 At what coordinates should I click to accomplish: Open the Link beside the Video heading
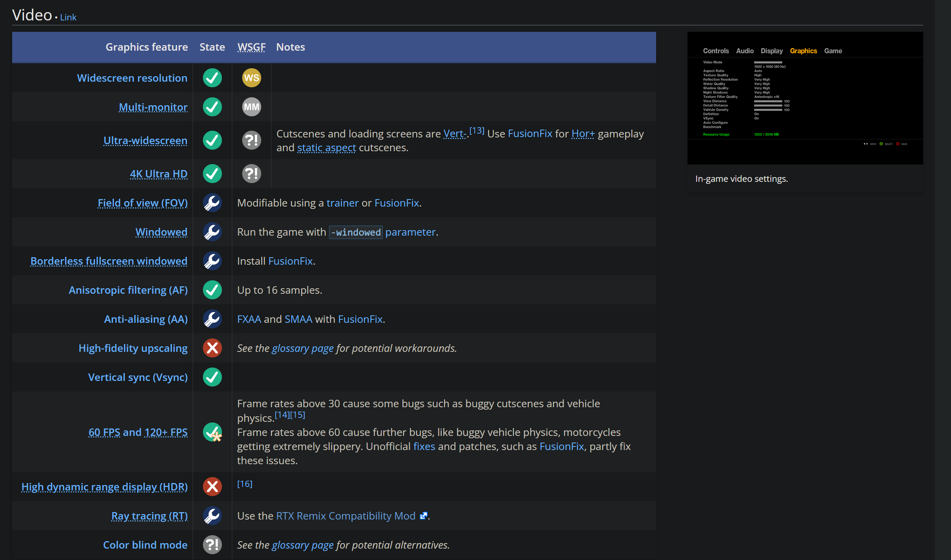[x=68, y=17]
